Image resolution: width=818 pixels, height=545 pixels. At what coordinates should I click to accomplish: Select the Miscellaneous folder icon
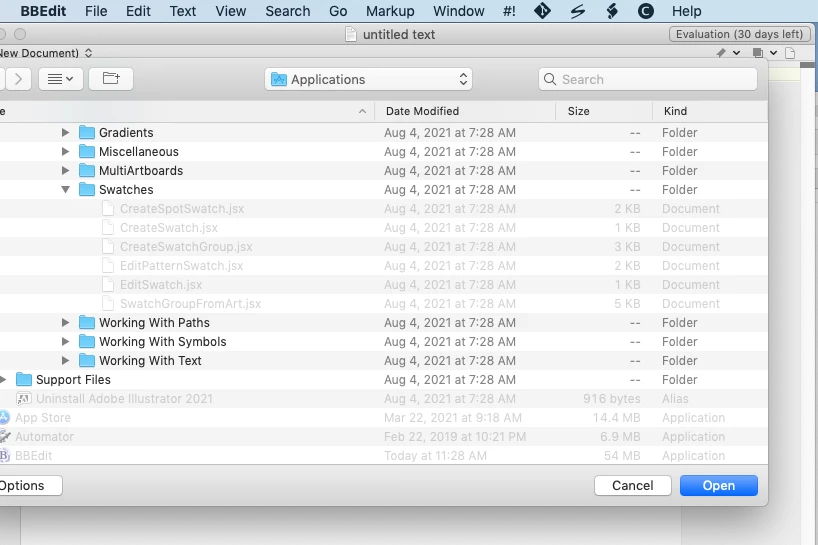point(87,151)
